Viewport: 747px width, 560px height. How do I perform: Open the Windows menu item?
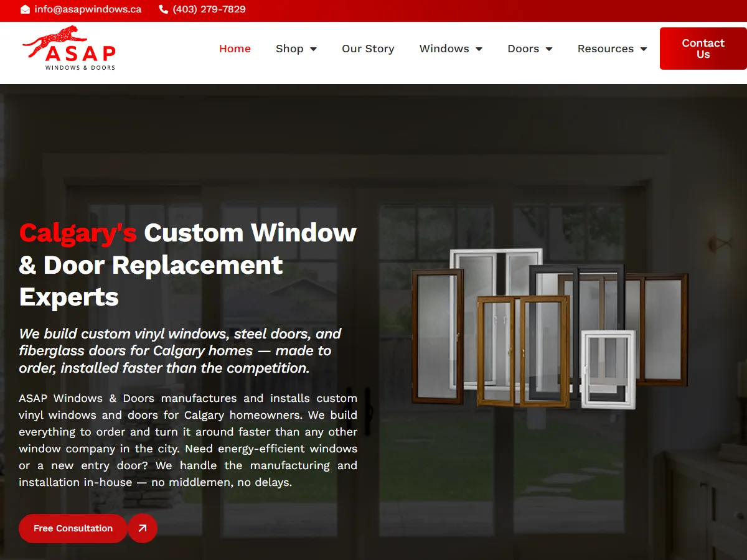444,49
